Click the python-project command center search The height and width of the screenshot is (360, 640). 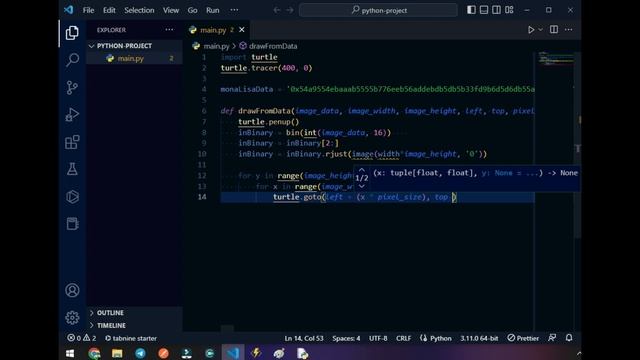coord(378,10)
